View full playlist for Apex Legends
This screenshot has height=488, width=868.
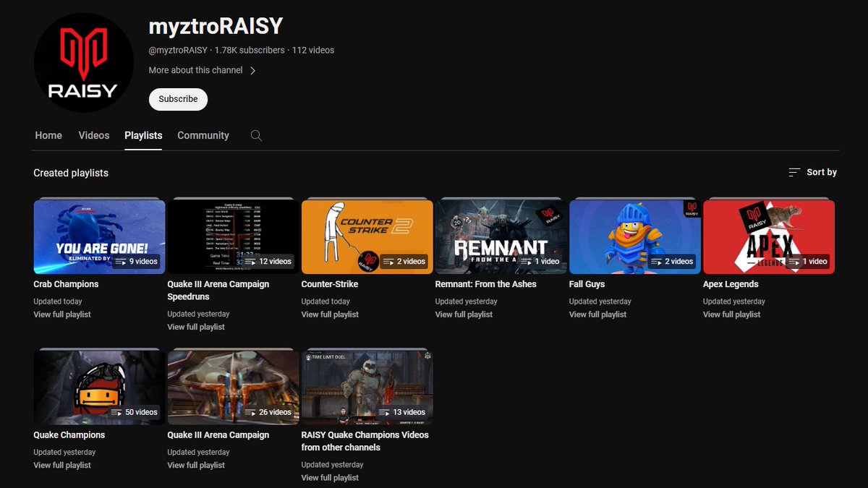pos(731,314)
